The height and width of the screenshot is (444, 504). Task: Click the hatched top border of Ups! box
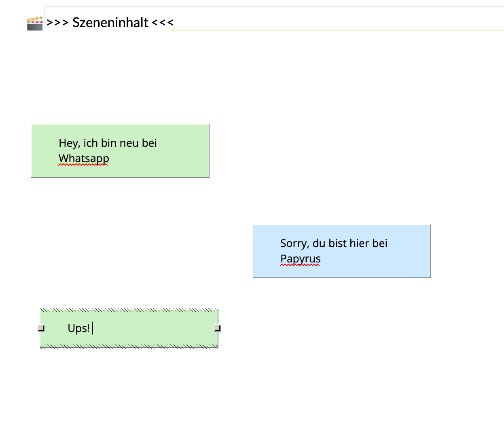click(x=129, y=311)
